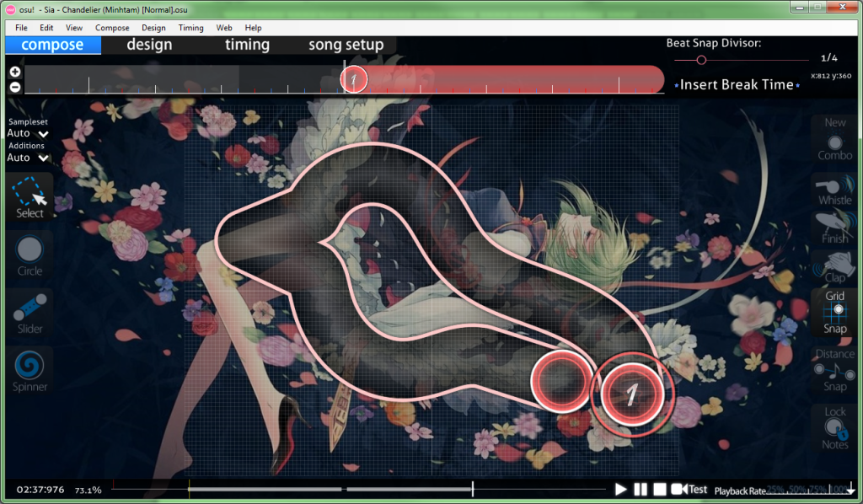Screen dimensions: 863x504
Task: Toggle New Combo
Action: [834, 139]
